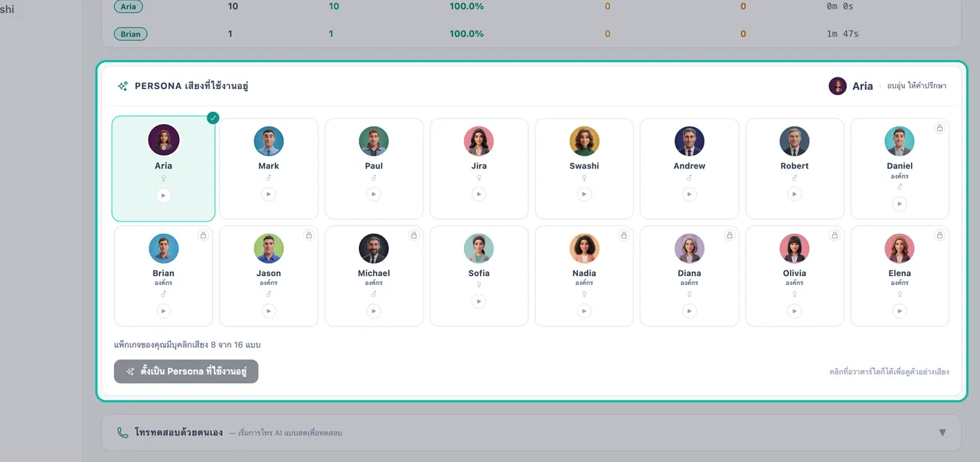Click the lock icon on Jason's card
Screen dimensions: 980x462
click(309, 235)
